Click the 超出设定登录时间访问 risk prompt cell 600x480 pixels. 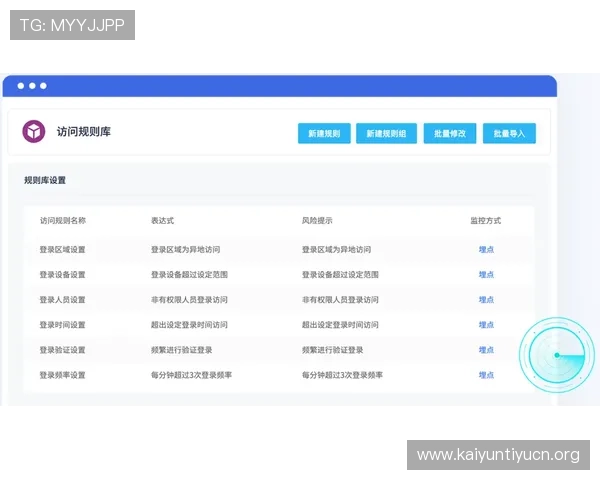coord(340,325)
